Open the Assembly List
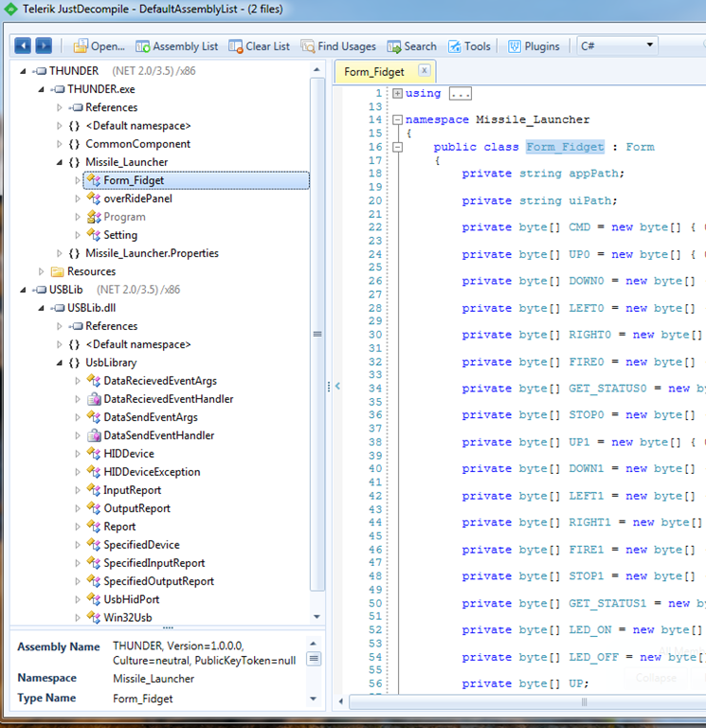 coord(177,45)
